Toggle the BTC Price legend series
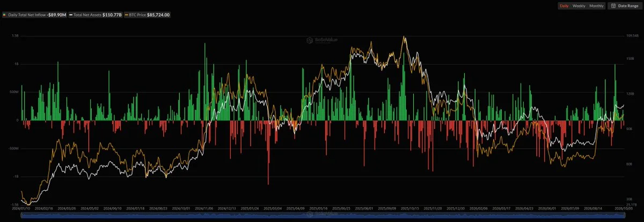This screenshot has height=222, width=644. coord(148,15)
